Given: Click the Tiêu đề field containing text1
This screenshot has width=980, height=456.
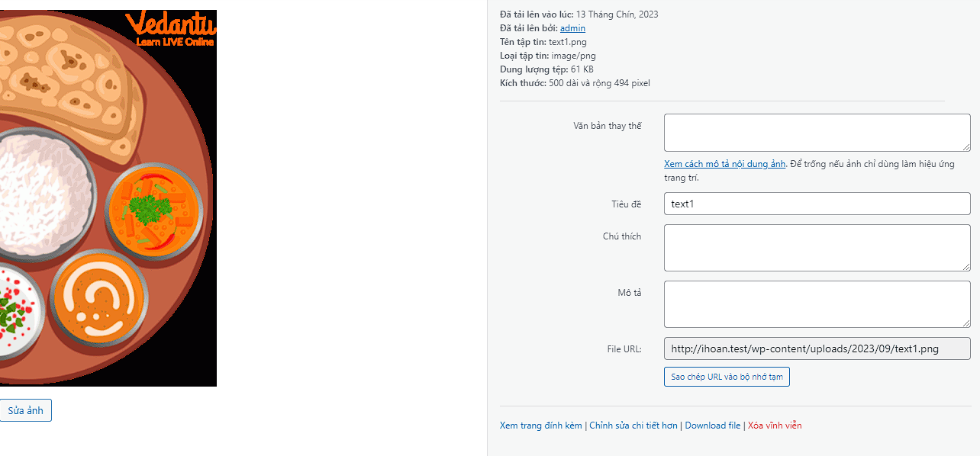Looking at the screenshot, I should [x=817, y=204].
